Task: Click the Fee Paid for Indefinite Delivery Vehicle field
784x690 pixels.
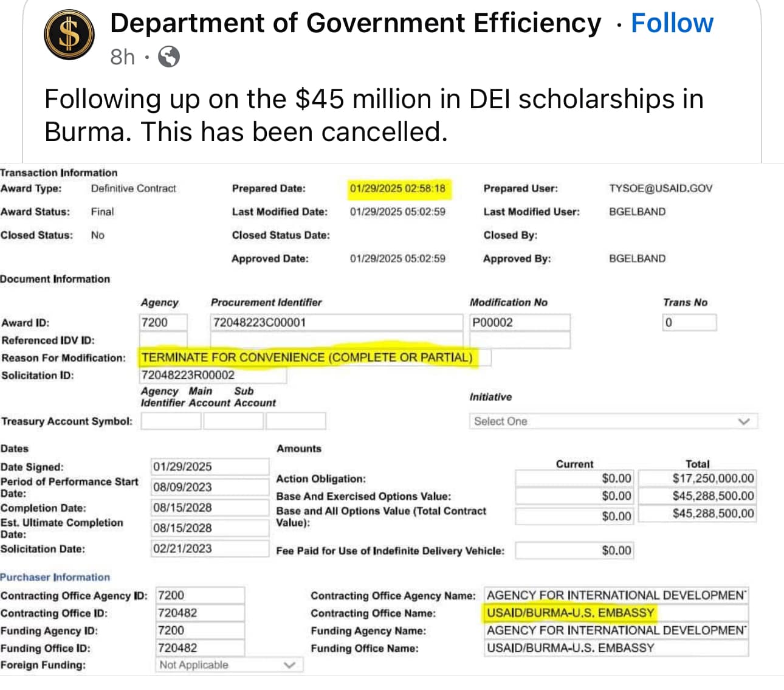Action: click(574, 551)
